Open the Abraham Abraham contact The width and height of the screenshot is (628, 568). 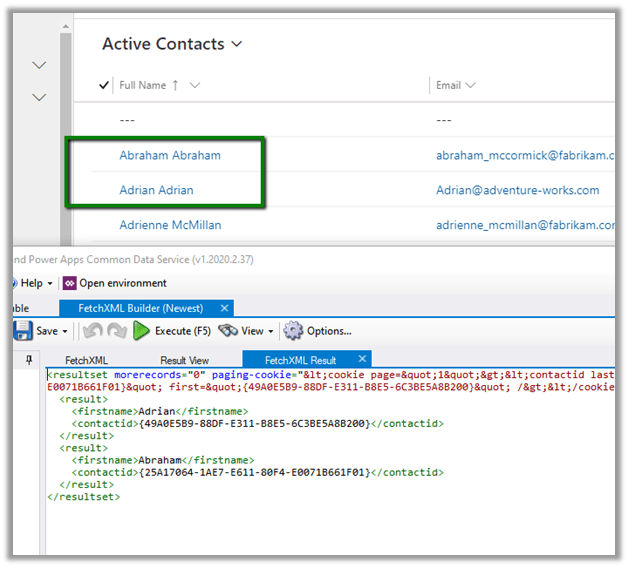(170, 156)
